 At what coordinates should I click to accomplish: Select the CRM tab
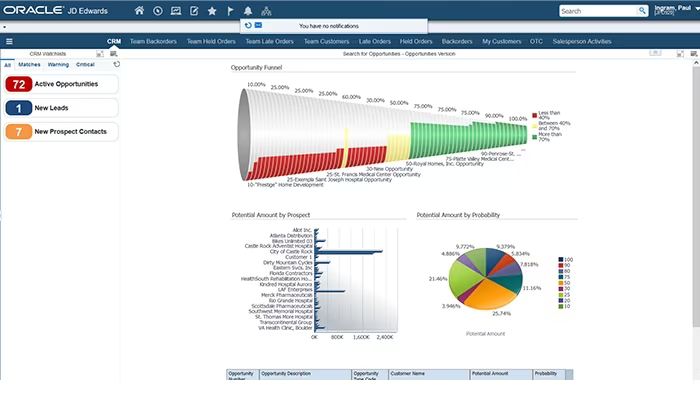[x=114, y=42]
